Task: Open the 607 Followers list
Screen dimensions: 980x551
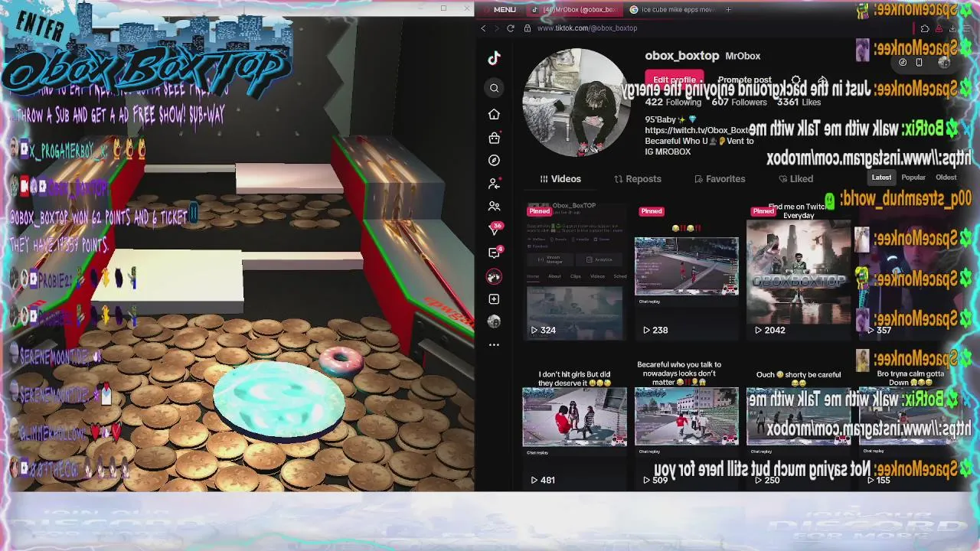Action: 739,102
